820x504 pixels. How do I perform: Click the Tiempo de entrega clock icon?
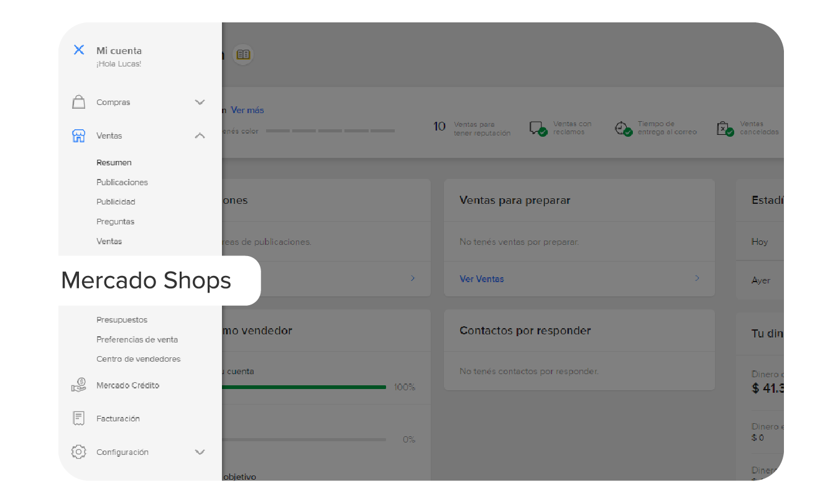[623, 129]
